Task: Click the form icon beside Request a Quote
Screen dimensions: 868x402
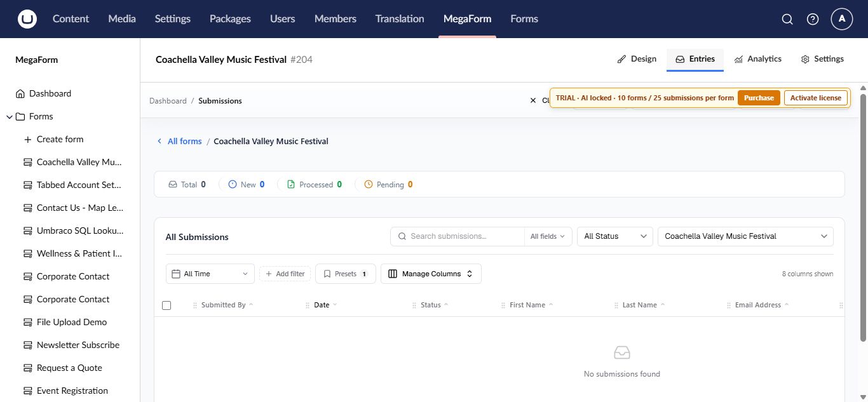Action: [x=27, y=368]
